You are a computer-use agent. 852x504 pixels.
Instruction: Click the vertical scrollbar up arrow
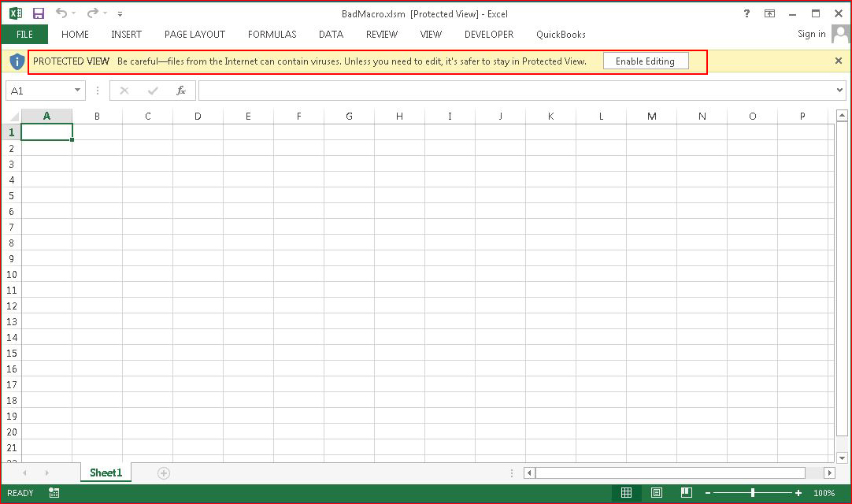[842, 115]
